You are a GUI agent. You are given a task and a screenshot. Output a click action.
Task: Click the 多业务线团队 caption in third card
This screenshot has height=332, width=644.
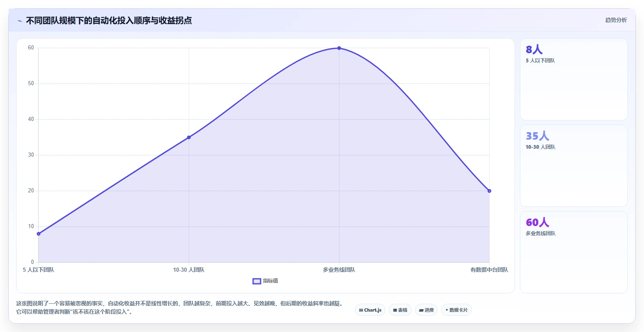541,234
